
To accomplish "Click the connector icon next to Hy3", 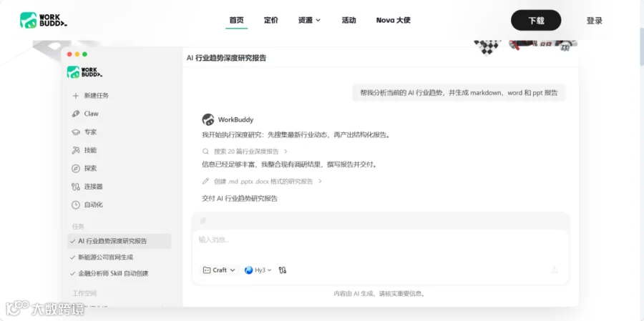I will point(283,270).
